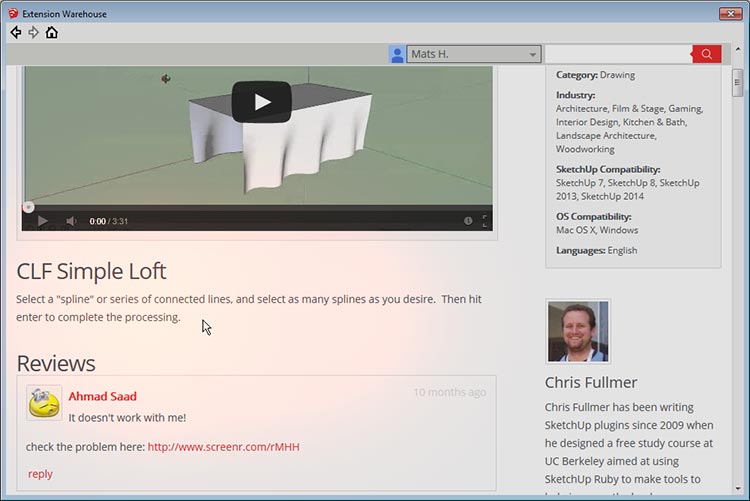The image size is (750, 501).
Task: Go back using the back arrow
Action: 16,33
